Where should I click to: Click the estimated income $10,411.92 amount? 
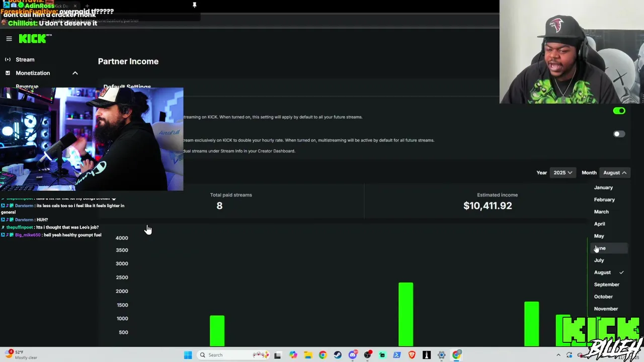488,206
